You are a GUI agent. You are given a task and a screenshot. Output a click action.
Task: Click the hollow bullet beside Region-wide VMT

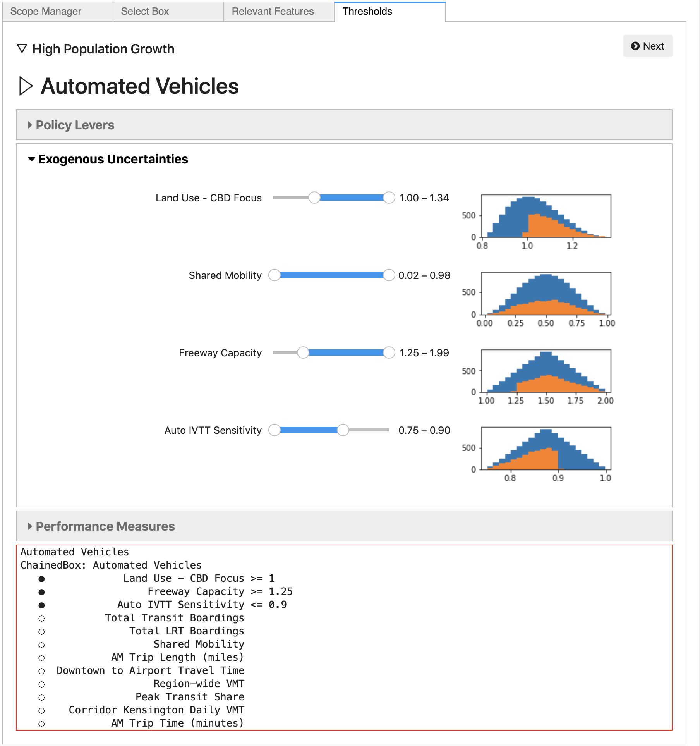tap(42, 684)
